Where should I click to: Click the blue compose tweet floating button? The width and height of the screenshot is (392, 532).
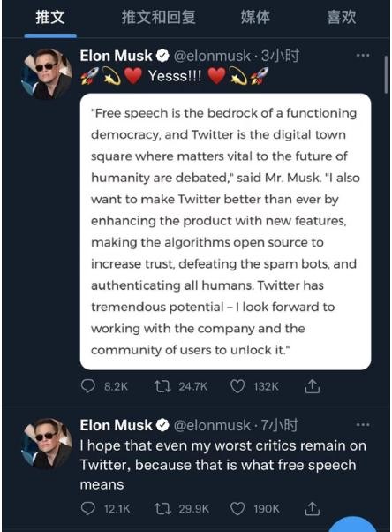click(352, 524)
